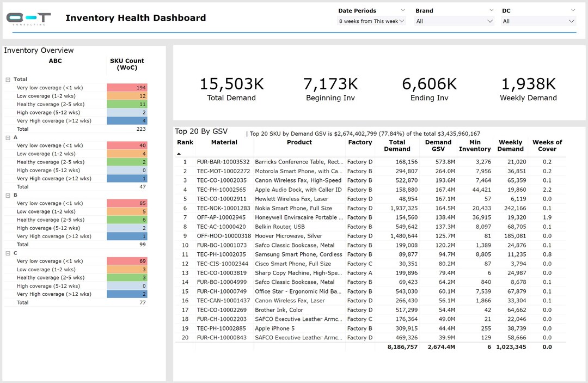
Task: Select the Weekly Demand KPI showing 1,938K
Action: pyautogui.click(x=528, y=90)
